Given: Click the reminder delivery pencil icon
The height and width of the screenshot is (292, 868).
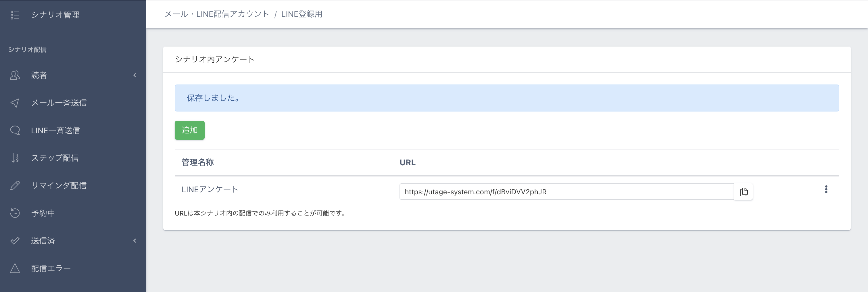Looking at the screenshot, I should 15,186.
